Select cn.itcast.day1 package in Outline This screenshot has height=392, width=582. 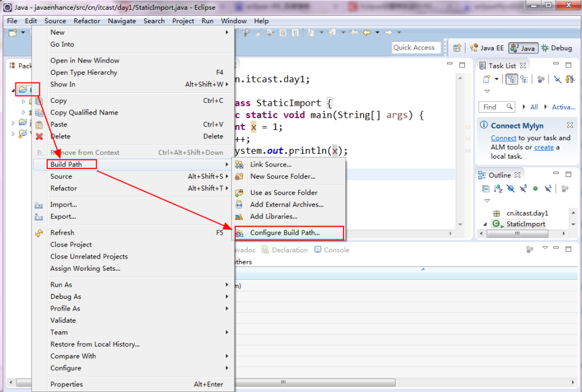(521, 213)
